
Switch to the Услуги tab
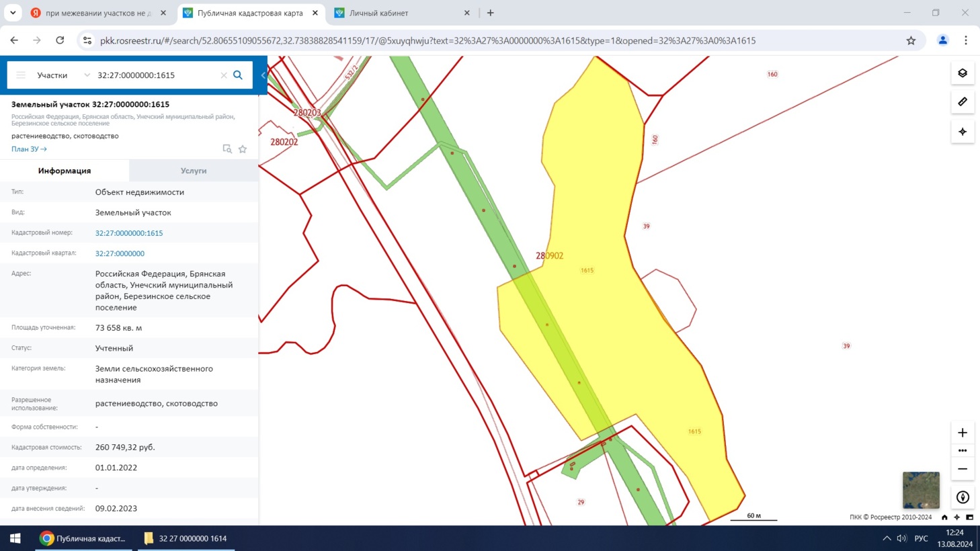(x=194, y=171)
